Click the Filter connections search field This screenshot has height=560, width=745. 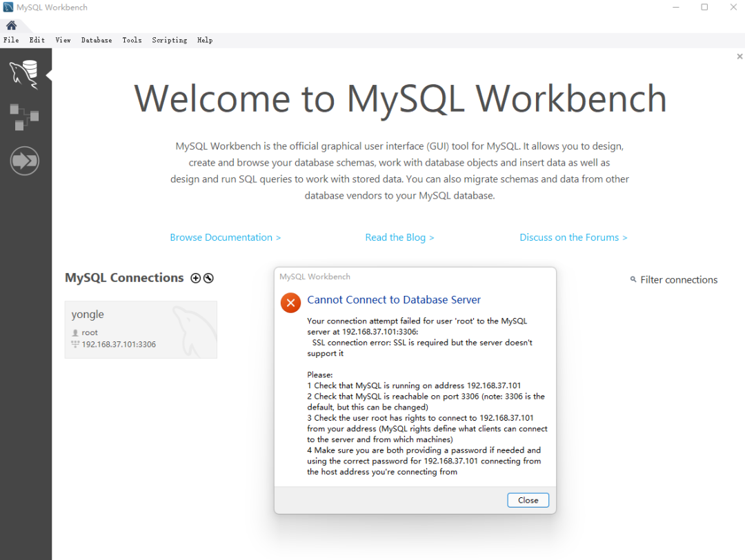[x=679, y=280]
